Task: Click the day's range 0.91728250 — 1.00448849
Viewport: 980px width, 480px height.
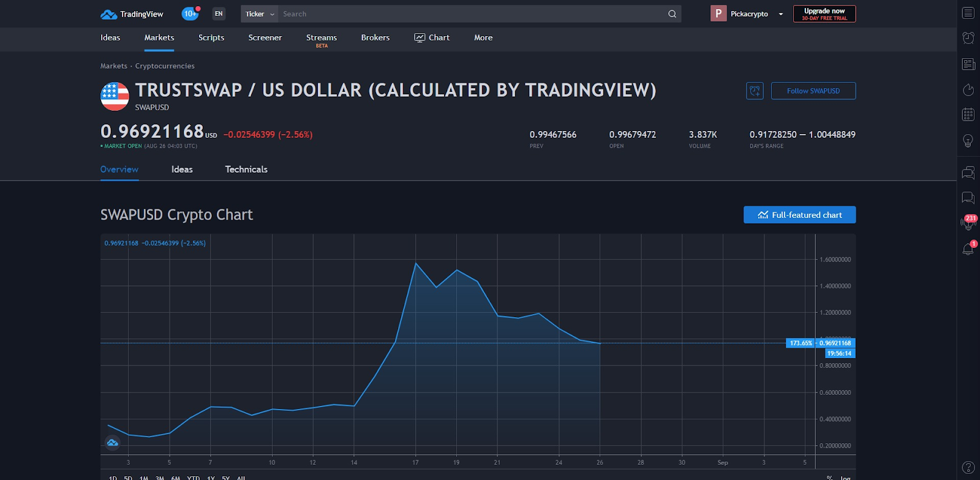Action: pos(802,135)
